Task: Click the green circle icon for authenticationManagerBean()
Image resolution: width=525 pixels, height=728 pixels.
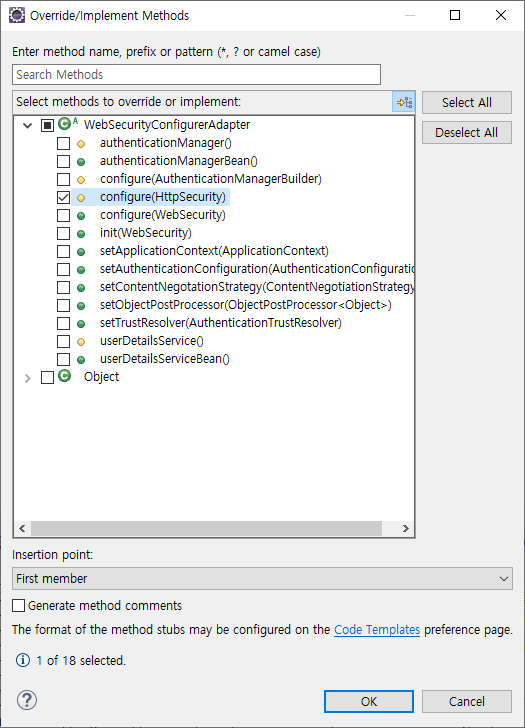Action: (81, 162)
